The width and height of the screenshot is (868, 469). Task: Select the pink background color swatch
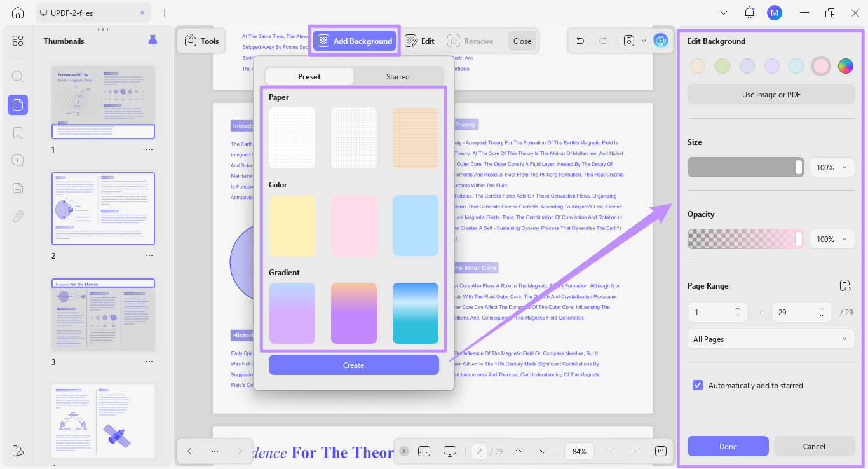[x=820, y=65]
